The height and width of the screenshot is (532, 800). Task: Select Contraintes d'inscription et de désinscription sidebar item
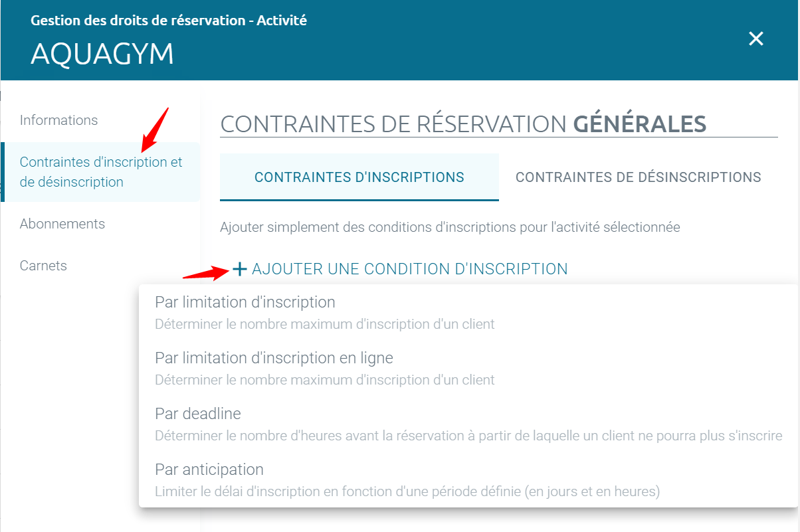click(100, 172)
